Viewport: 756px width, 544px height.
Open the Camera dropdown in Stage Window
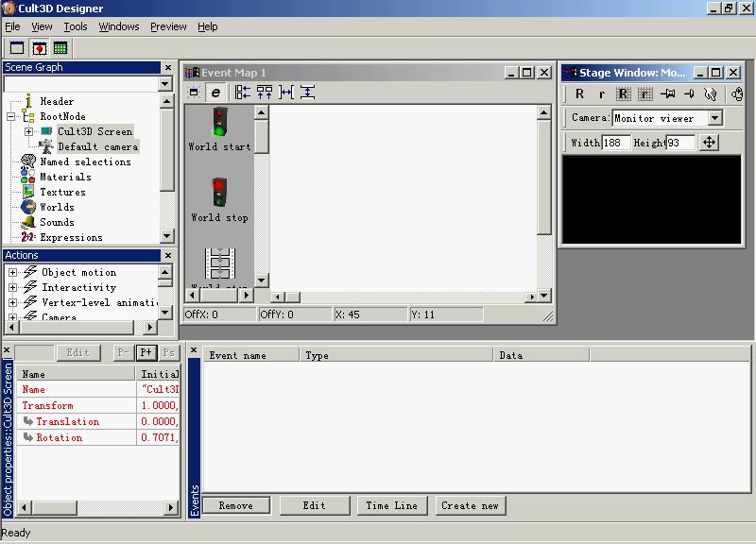pos(715,118)
